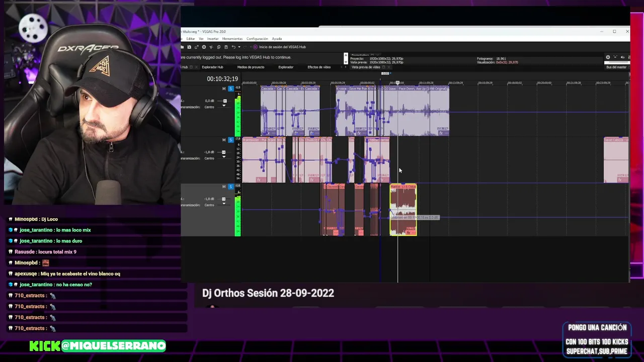The width and height of the screenshot is (644, 362).
Task: Click fx button on the Brainblaster clip
Action: point(259,179)
